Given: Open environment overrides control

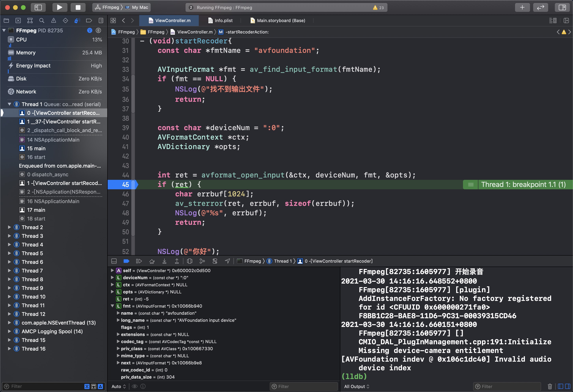Looking at the screenshot, I should tap(215, 261).
